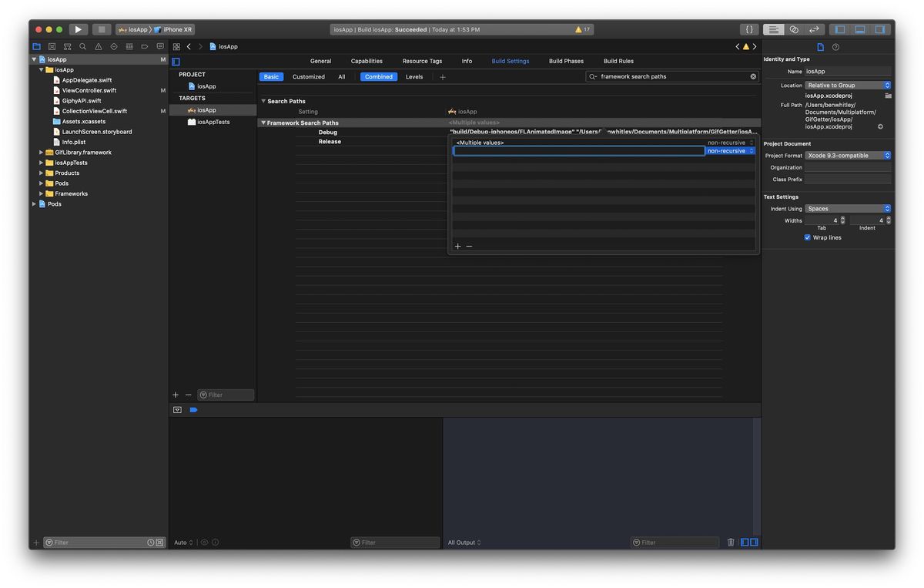The image size is (924, 588).
Task: Switch to the Build Phases tab
Action: pos(566,61)
